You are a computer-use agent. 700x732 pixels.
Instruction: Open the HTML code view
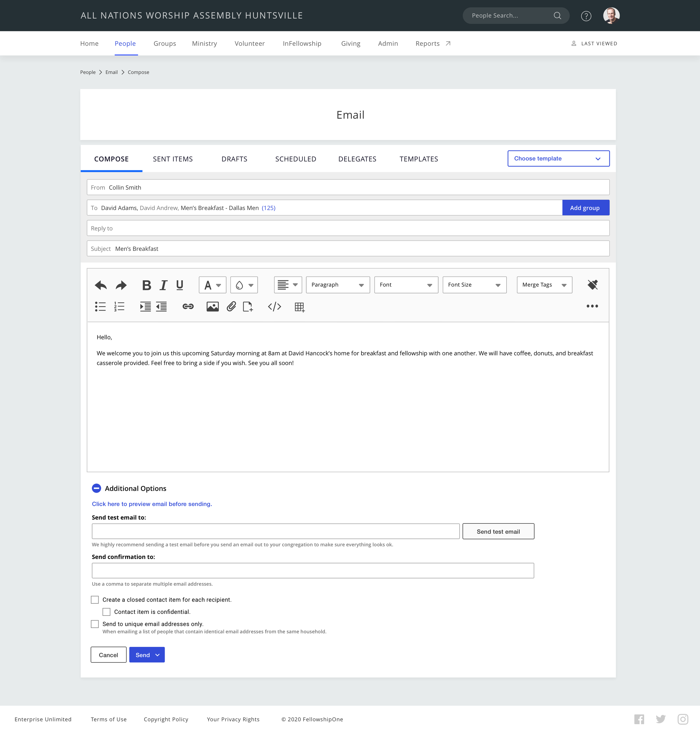275,307
